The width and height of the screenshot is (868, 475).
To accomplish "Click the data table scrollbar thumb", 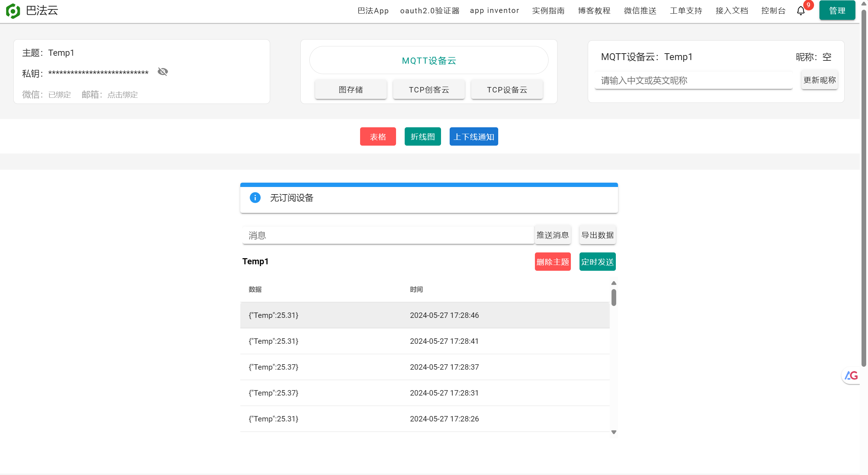I will (614, 298).
